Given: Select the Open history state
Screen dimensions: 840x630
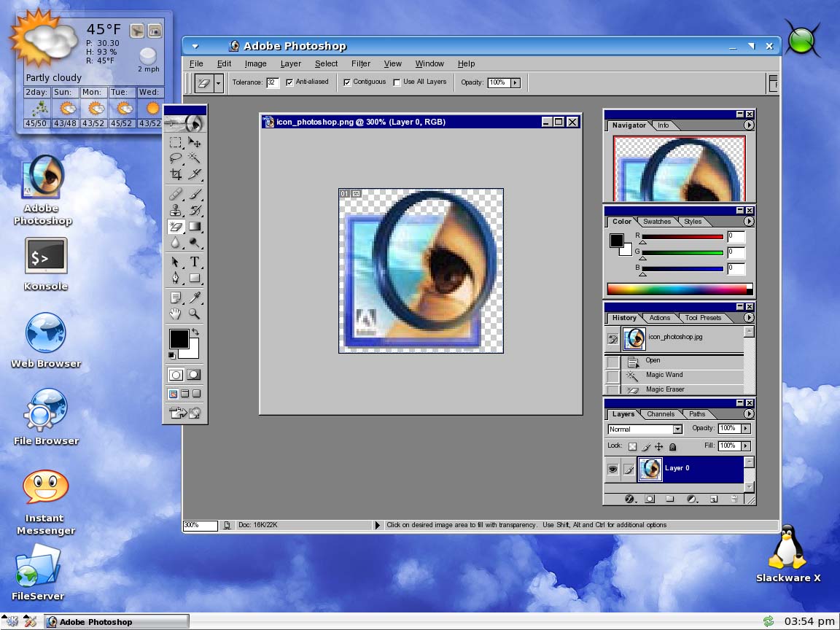Looking at the screenshot, I should (674, 360).
